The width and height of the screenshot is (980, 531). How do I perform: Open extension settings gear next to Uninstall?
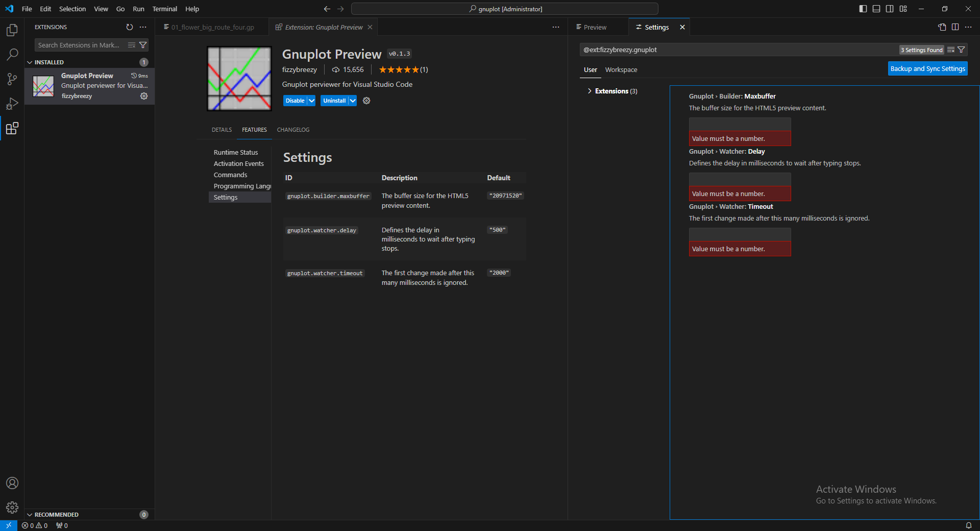pos(366,101)
